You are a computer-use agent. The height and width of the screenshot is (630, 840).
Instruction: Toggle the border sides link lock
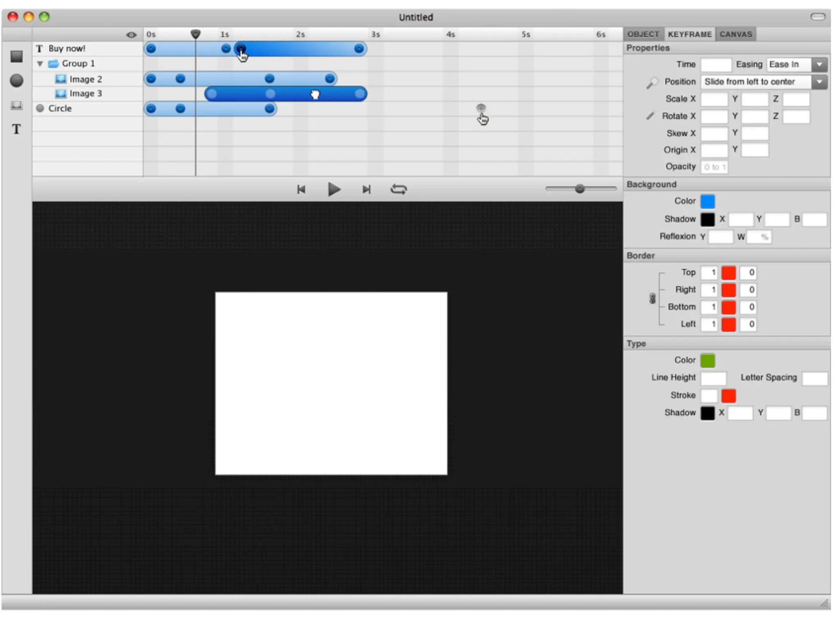tap(652, 299)
